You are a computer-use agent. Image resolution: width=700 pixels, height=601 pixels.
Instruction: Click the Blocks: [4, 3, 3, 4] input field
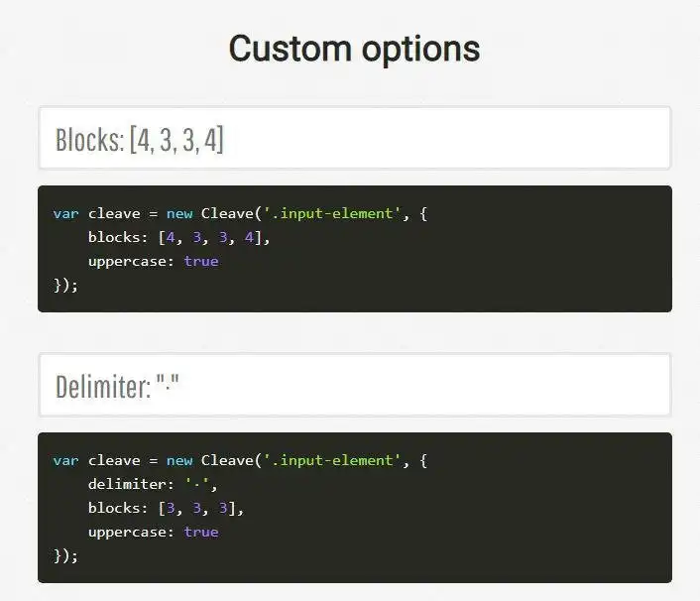coord(354,139)
